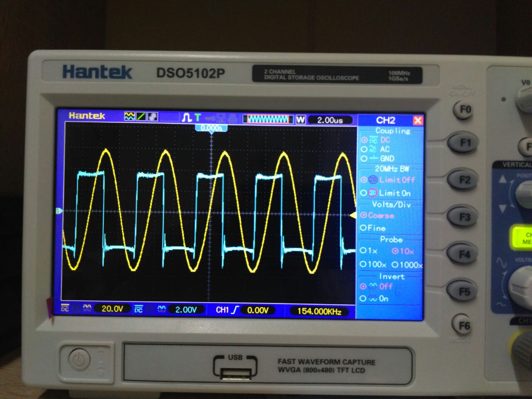
Task: Set Invert to Off
Action: click(376, 286)
